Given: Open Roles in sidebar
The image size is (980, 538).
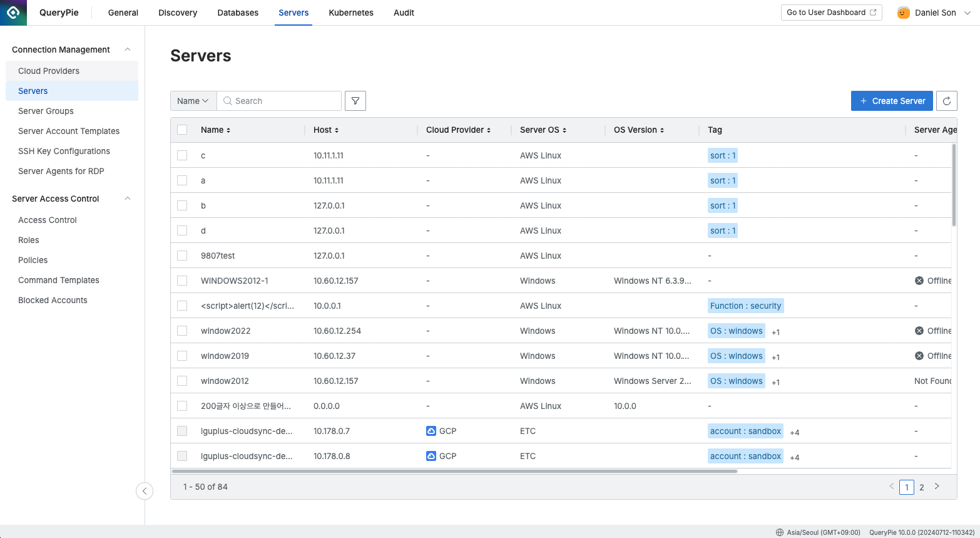Looking at the screenshot, I should (72, 240).
